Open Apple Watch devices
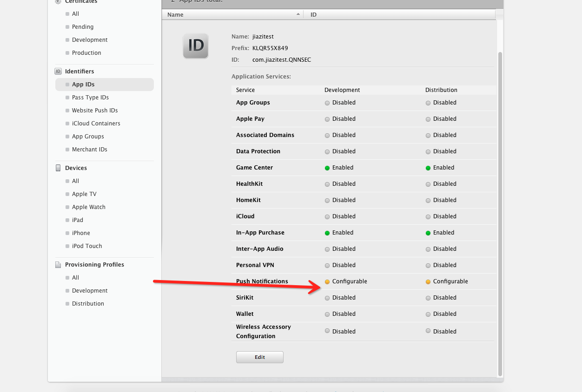The width and height of the screenshot is (582, 392). coord(89,207)
